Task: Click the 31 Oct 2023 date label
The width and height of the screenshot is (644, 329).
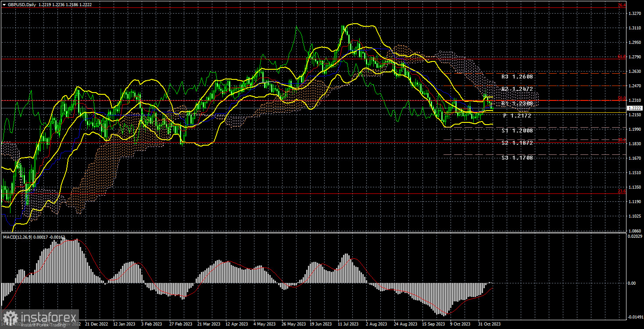Action: (490, 324)
